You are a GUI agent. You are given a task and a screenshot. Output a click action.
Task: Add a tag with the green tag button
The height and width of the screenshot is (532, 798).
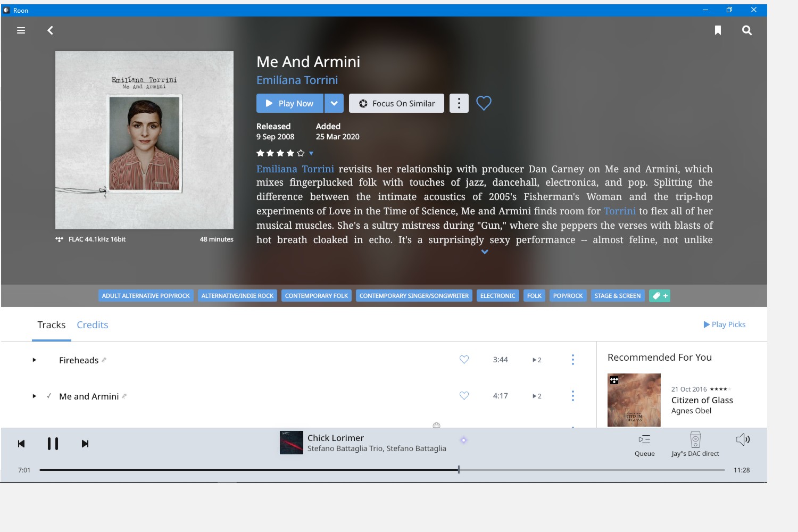(660, 296)
